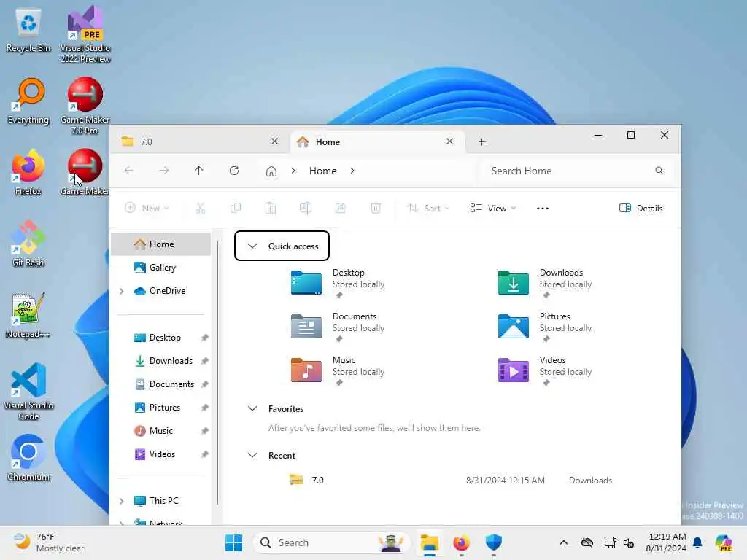Click the home icon in address bar
The image size is (747, 560).
click(x=271, y=171)
